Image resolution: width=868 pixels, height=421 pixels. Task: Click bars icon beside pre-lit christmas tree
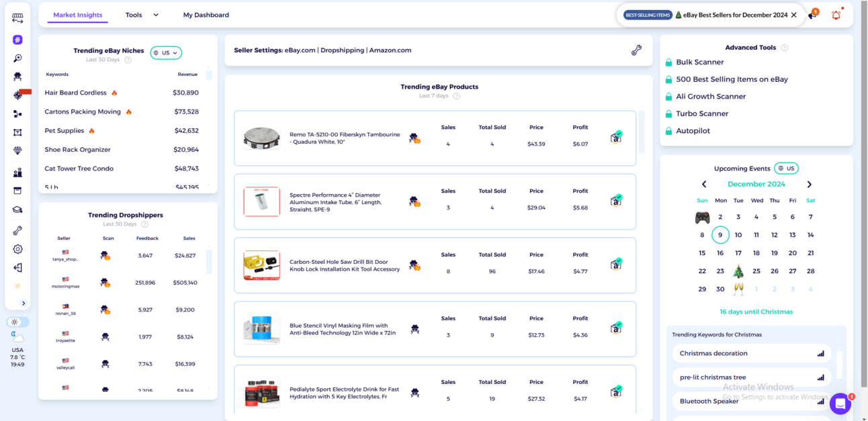coord(820,377)
